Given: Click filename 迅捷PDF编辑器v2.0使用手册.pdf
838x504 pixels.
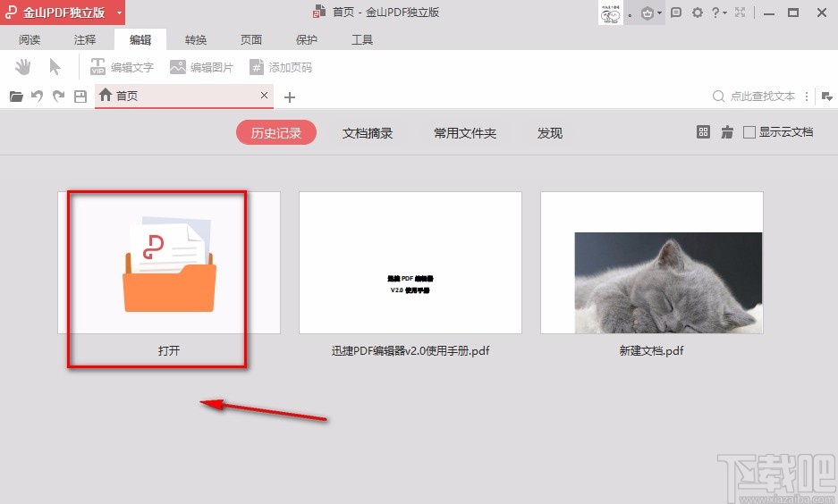Looking at the screenshot, I should click(411, 351).
